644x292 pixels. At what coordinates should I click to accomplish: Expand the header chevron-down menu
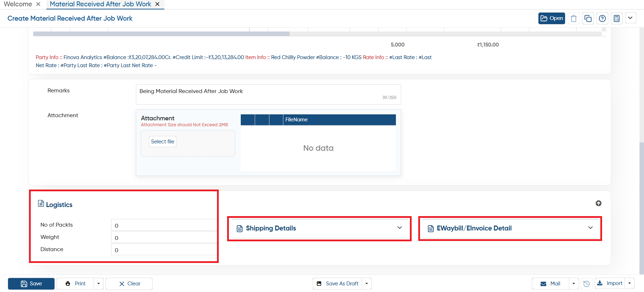(630, 18)
